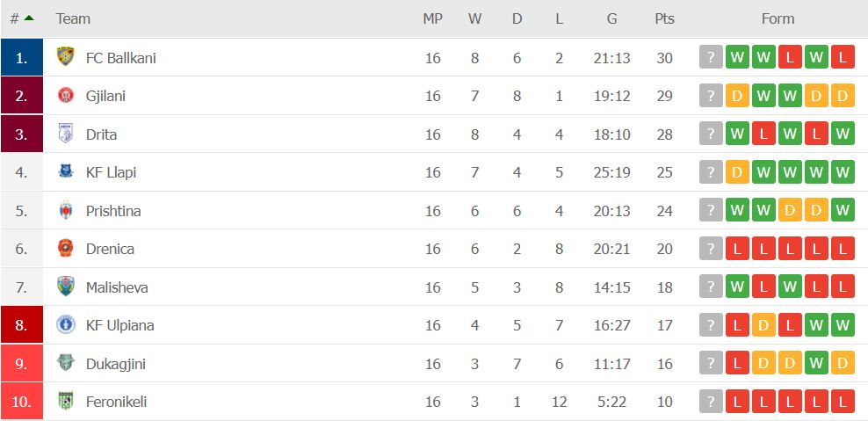Click the KF Ulpiana round crest
The height and width of the screenshot is (421, 868).
[x=65, y=324]
